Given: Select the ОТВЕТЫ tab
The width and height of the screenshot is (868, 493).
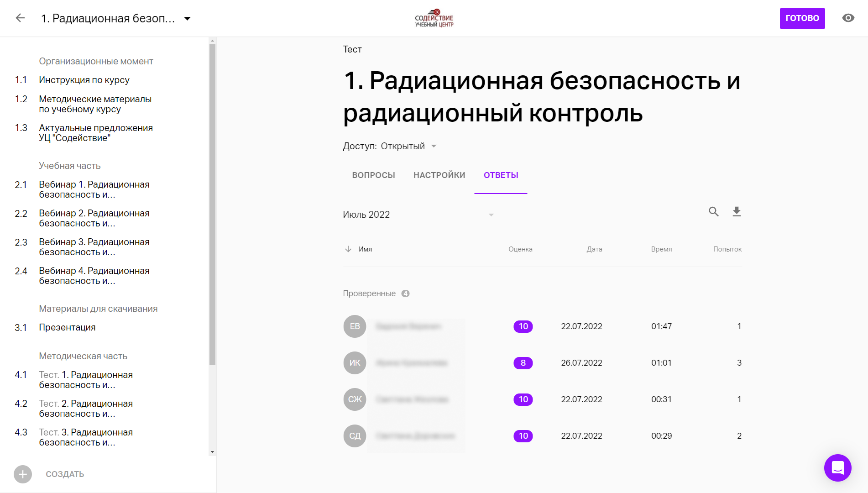Looking at the screenshot, I should point(501,175).
